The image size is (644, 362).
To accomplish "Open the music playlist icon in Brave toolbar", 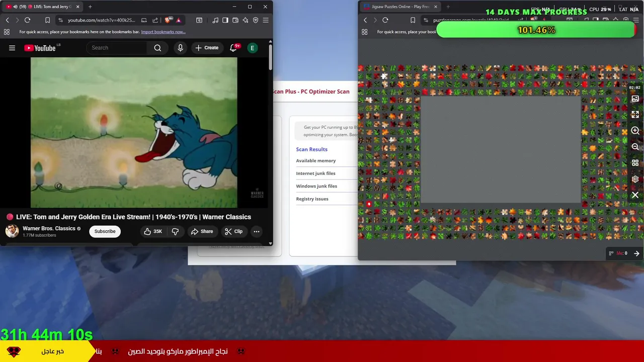I will pyautogui.click(x=215, y=20).
